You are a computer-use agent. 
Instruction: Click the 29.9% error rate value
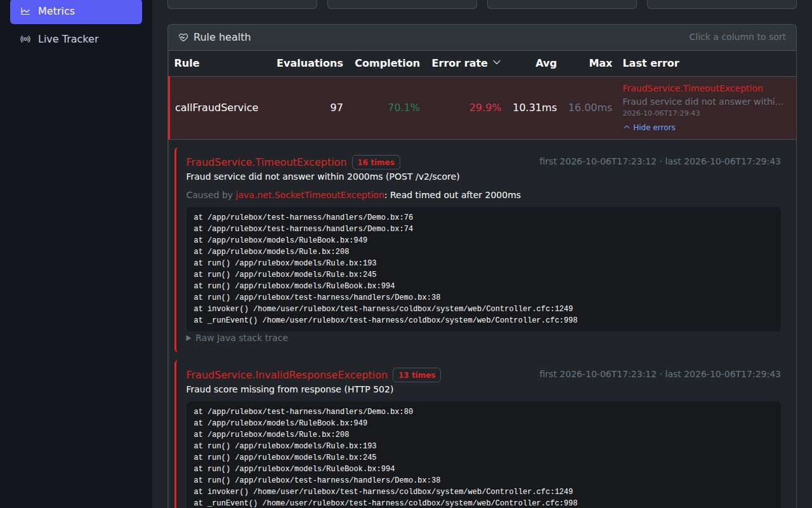click(485, 107)
